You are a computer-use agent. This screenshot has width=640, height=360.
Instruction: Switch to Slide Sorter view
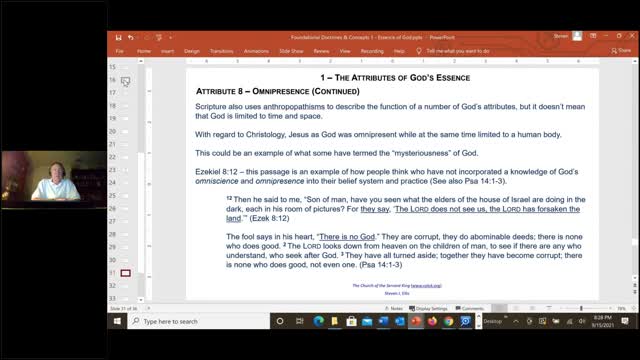[516, 308]
